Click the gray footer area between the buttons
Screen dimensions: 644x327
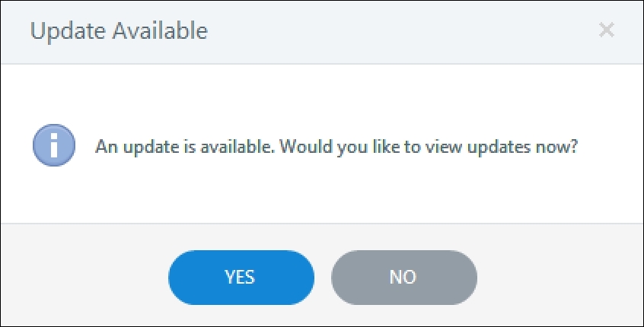pos(323,278)
